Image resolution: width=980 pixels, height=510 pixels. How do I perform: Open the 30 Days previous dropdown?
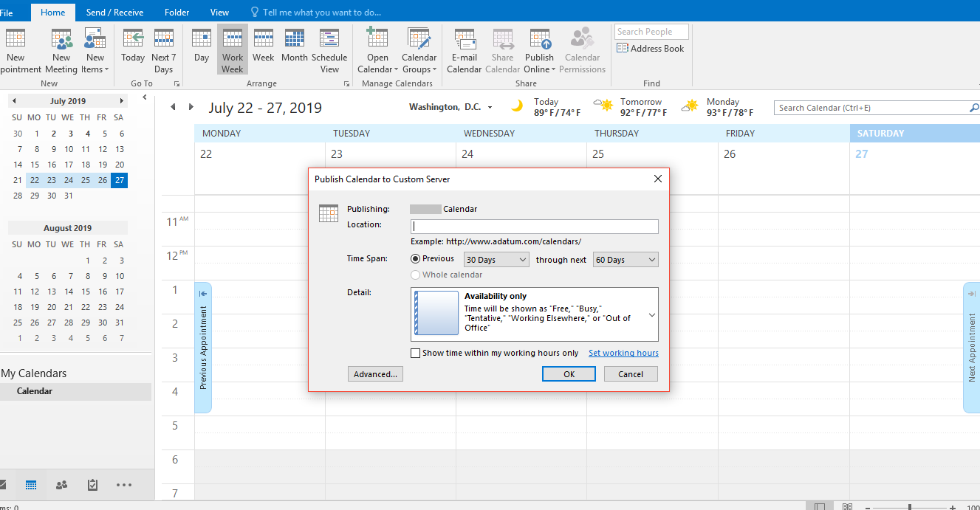pyautogui.click(x=496, y=260)
